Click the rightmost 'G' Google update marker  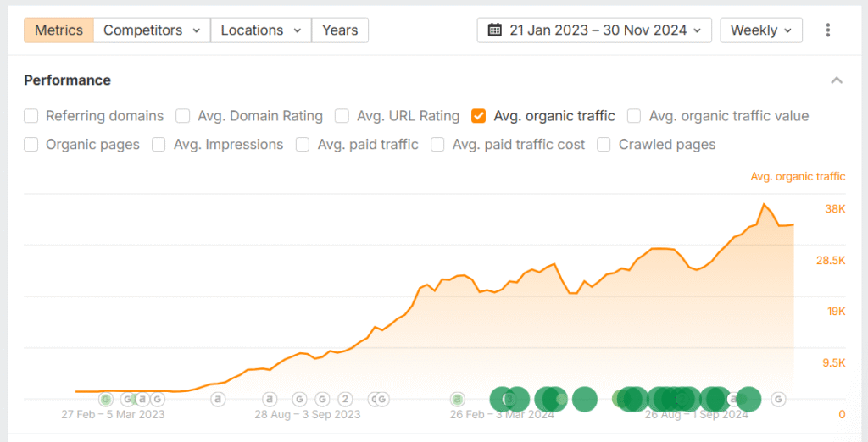[x=778, y=399]
